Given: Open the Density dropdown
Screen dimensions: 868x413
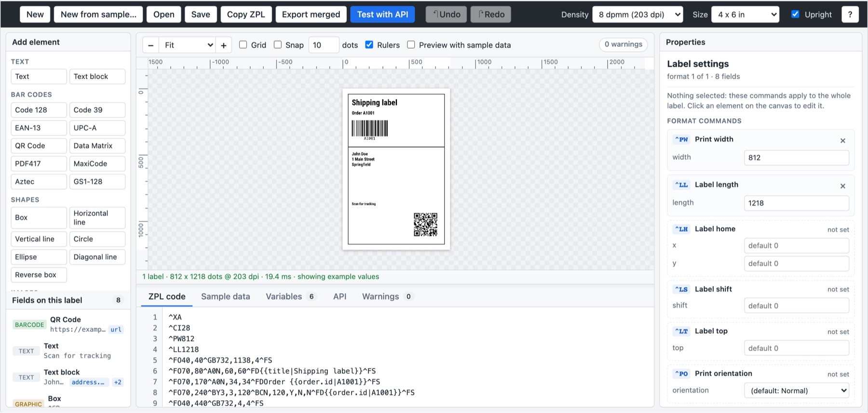Looking at the screenshot, I should tap(637, 14).
